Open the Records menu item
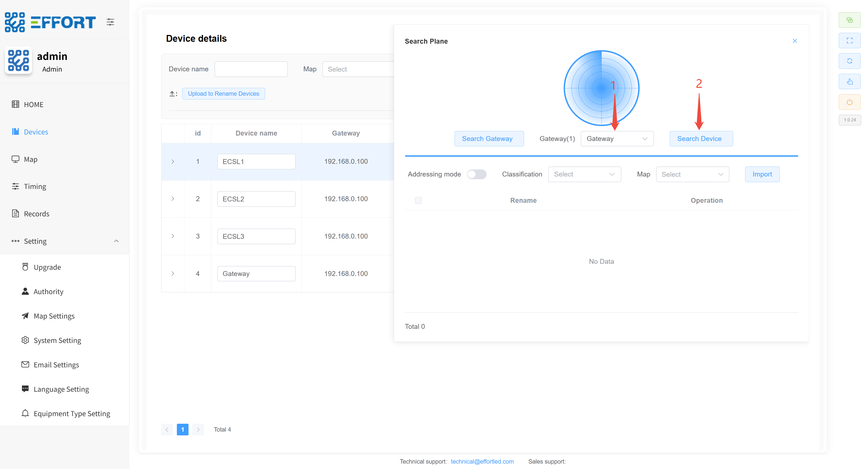The height and width of the screenshot is (469, 868). pos(36,214)
